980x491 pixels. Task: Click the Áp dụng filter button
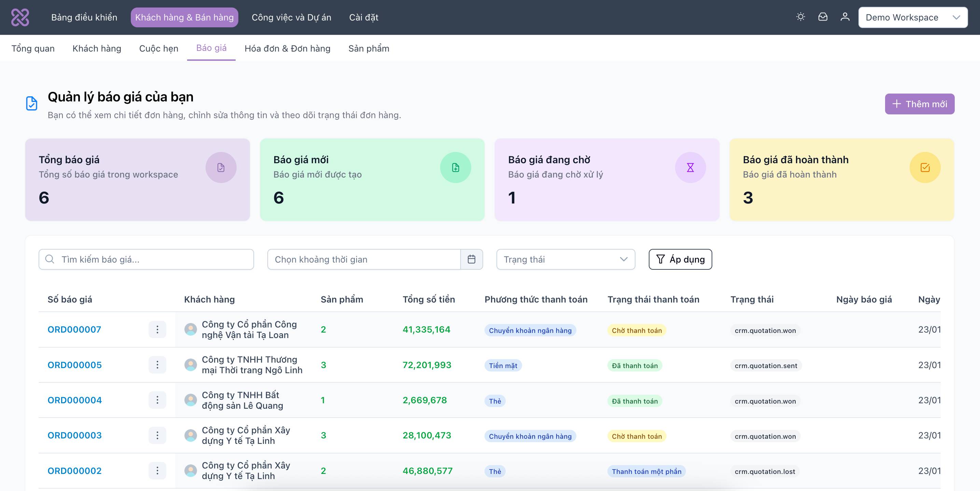[680, 259]
